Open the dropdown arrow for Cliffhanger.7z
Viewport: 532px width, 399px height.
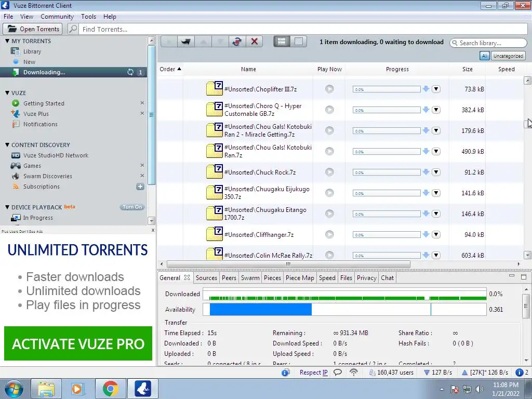click(436, 234)
